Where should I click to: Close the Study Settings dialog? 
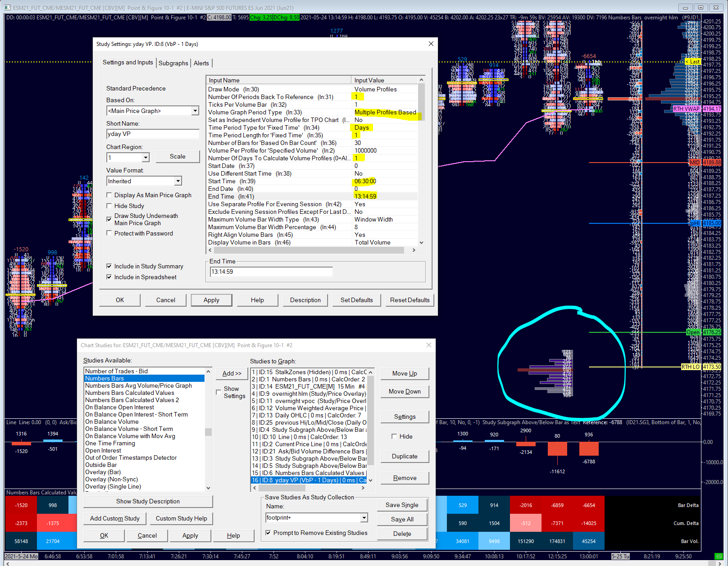(x=431, y=44)
